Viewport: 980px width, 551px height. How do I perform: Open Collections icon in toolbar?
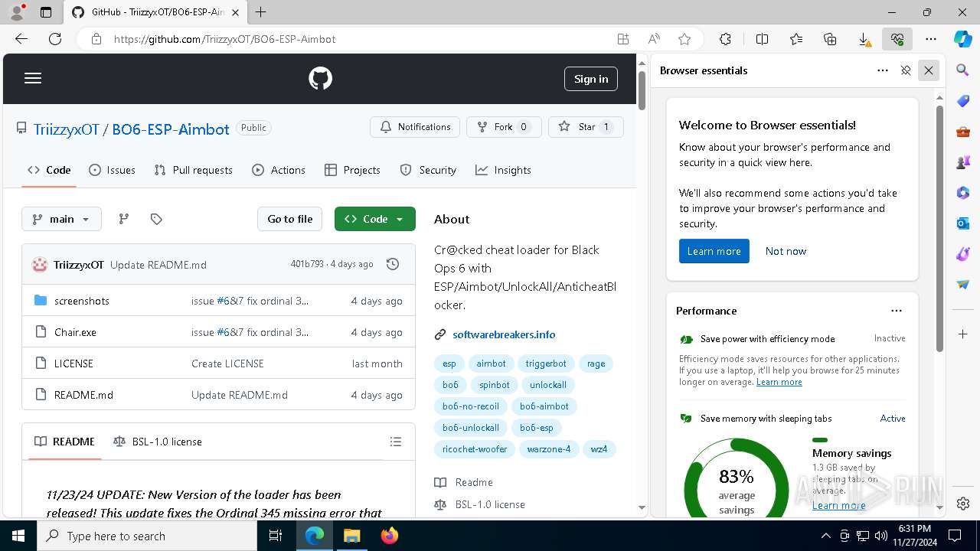(x=830, y=39)
